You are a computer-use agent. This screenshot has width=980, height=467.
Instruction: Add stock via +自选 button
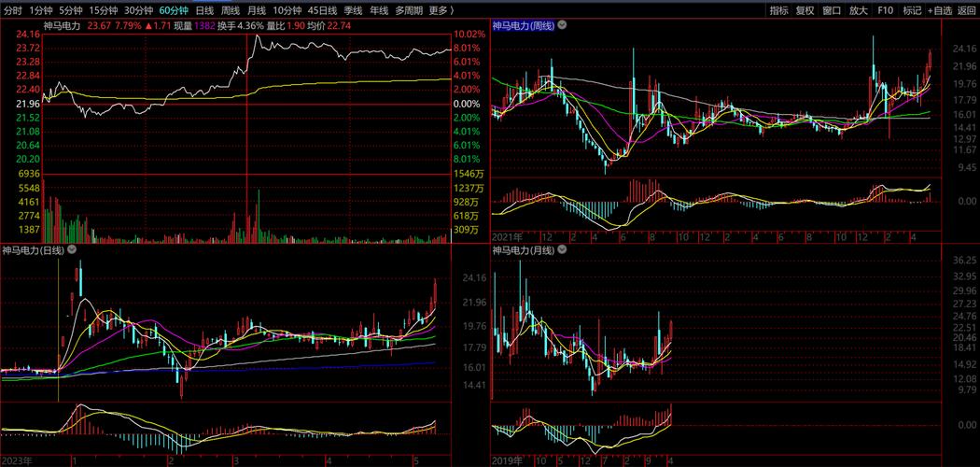point(940,10)
